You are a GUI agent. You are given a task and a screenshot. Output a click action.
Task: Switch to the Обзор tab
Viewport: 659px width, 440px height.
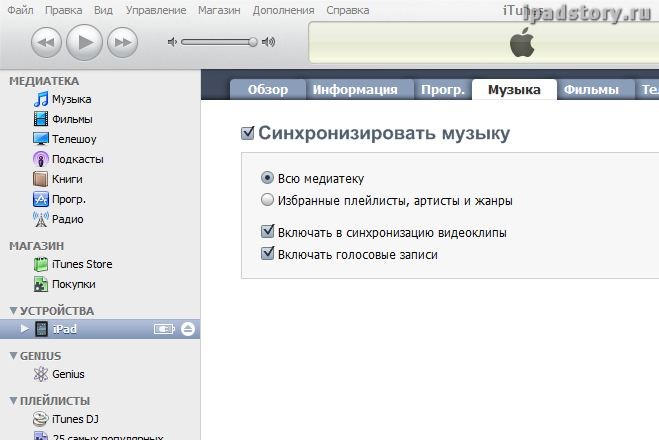point(268,90)
